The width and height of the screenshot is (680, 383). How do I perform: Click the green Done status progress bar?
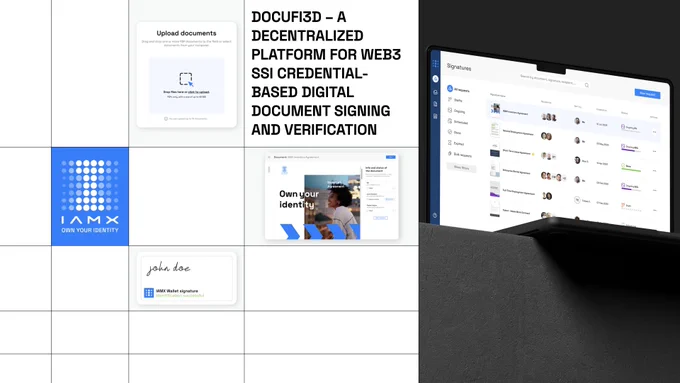(631, 170)
